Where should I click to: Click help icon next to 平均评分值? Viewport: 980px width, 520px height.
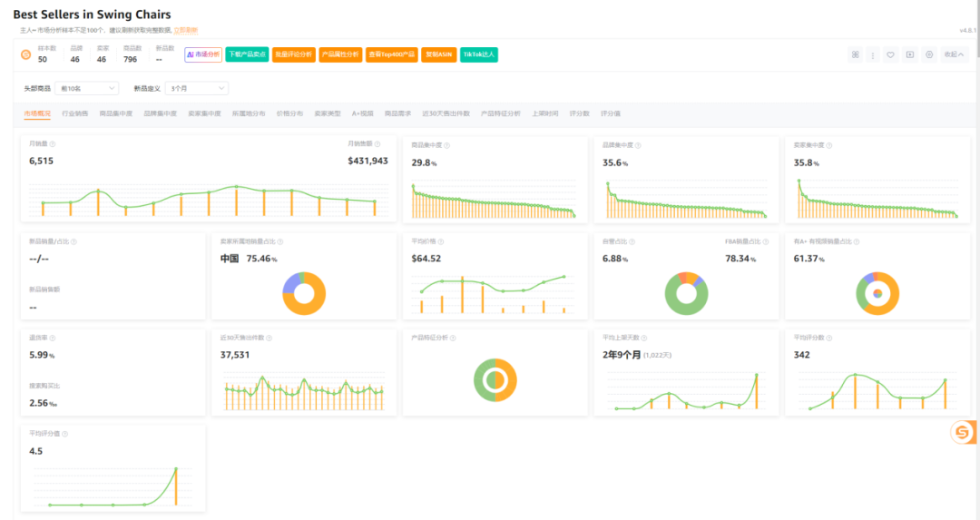[65, 433]
